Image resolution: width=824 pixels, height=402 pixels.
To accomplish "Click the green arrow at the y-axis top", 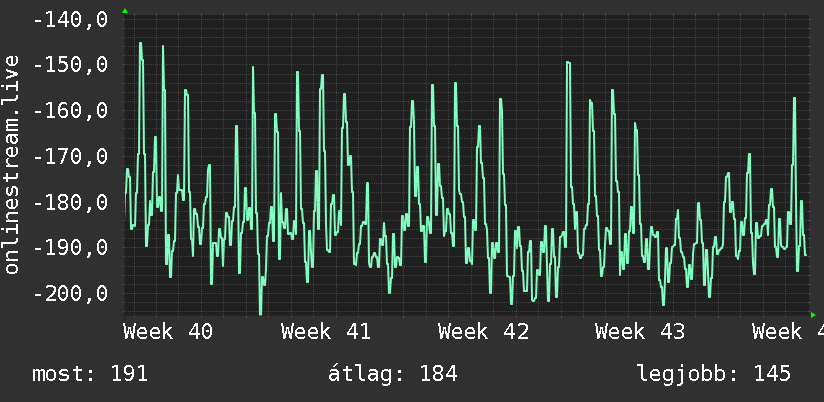I will (125, 11).
